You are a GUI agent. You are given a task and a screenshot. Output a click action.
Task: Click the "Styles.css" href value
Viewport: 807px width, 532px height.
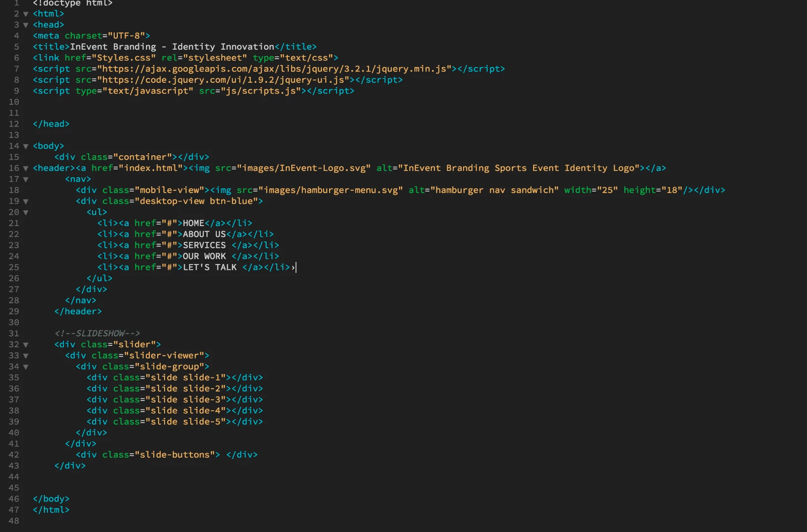[x=124, y=58]
